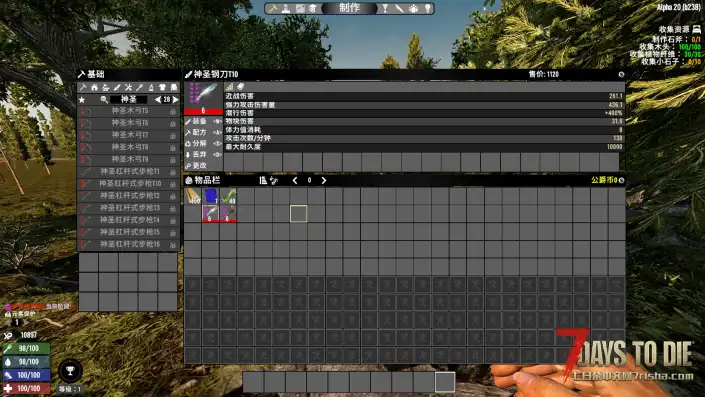705x397 pixels.
Task: Click the lightbulb icon in top bar
Action: [x=428, y=8]
